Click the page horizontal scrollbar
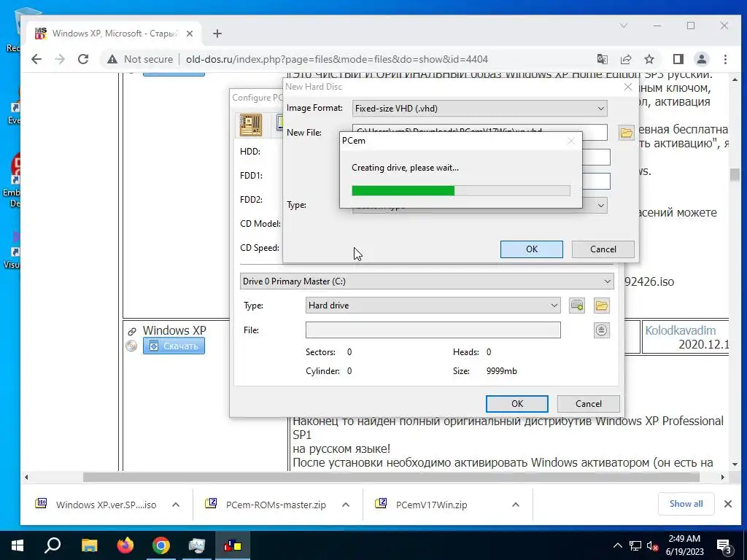The height and width of the screenshot is (560, 747). (x=391, y=477)
